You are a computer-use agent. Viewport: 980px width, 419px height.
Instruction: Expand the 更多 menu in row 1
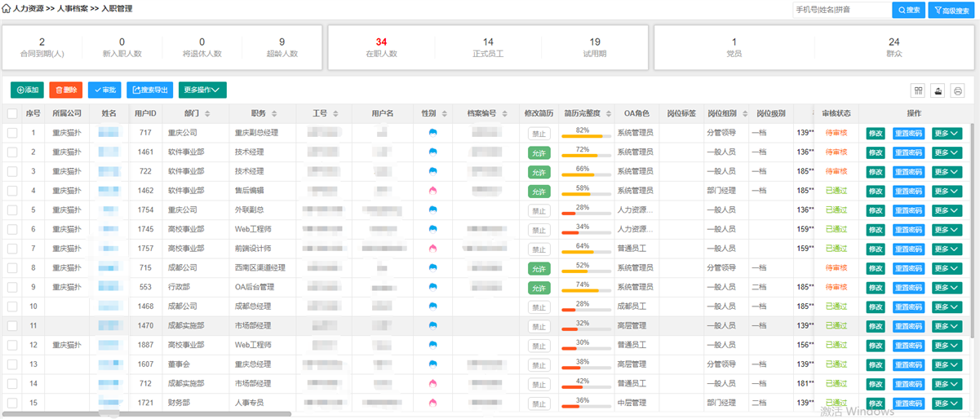pos(947,133)
